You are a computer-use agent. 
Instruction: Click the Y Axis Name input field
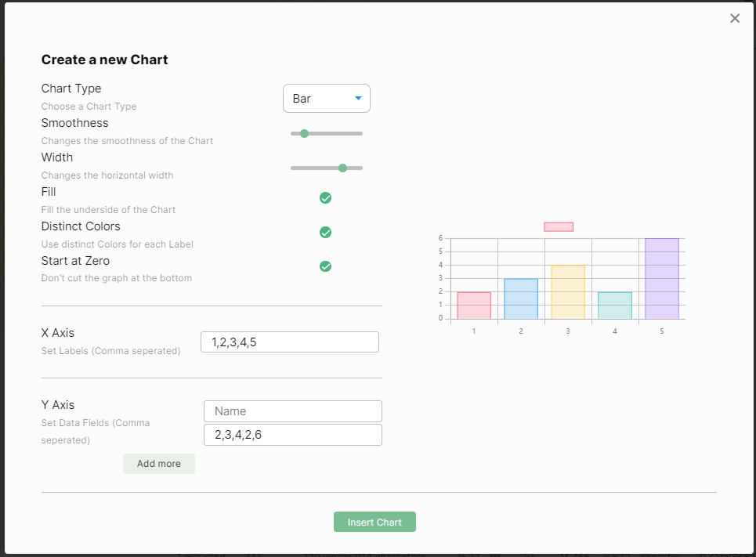coord(293,411)
